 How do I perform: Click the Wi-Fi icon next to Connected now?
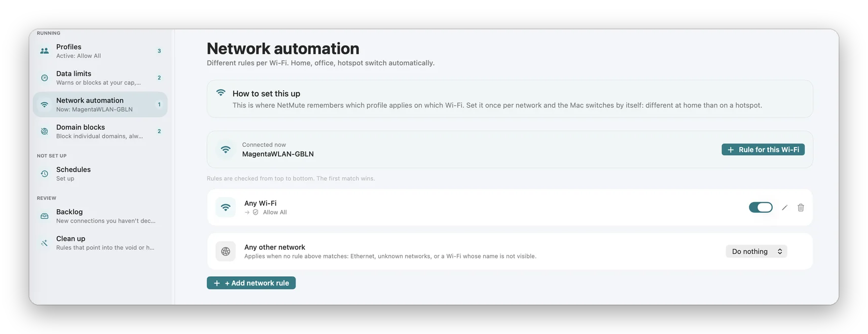click(x=226, y=150)
